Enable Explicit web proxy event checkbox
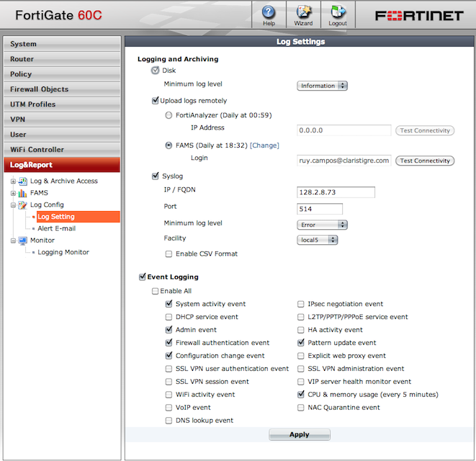Viewport: 476px width, 461px height. [300, 356]
